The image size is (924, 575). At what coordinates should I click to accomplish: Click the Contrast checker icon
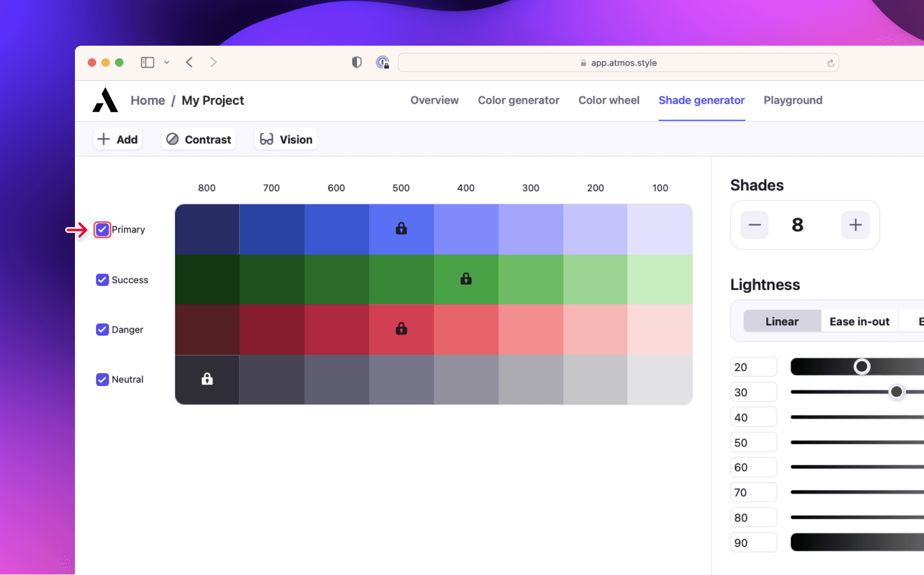[x=174, y=139]
